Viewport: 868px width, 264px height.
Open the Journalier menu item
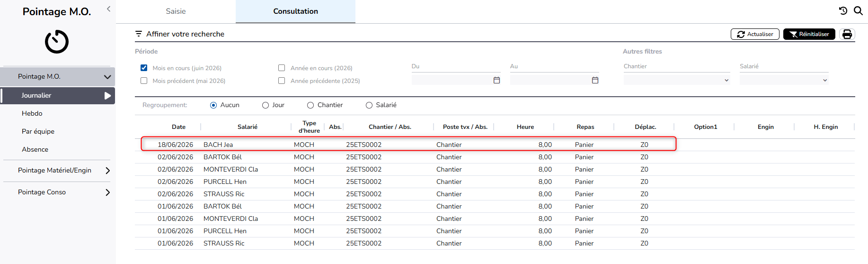pos(57,96)
